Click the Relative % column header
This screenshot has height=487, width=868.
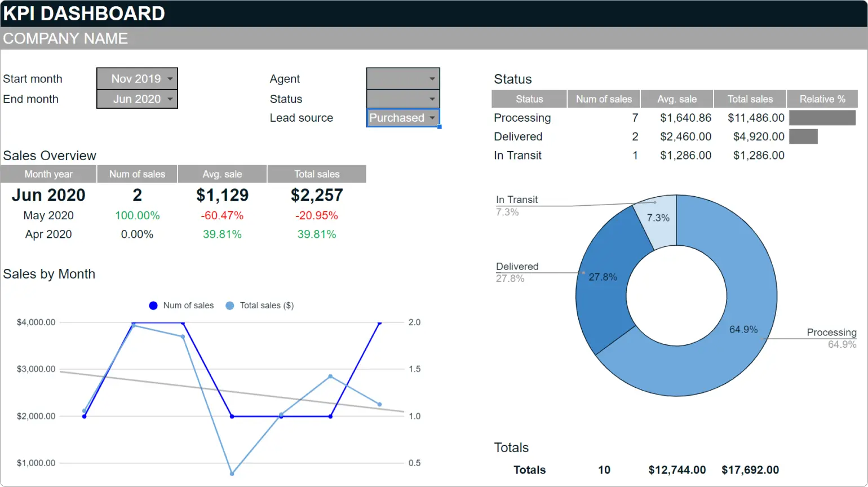(822, 99)
